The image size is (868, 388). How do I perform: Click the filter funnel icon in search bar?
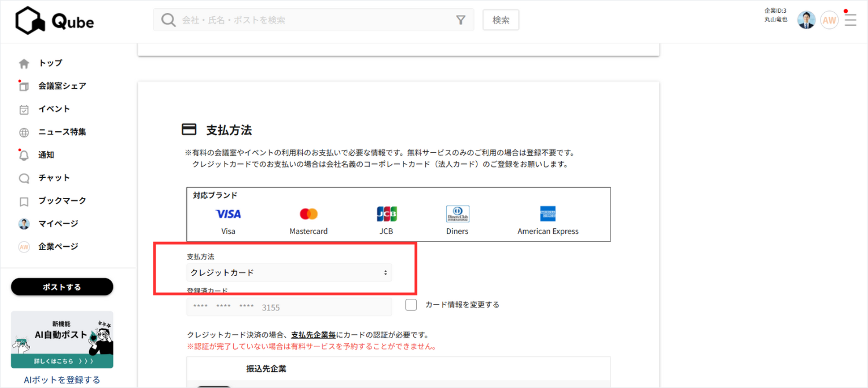coord(461,20)
